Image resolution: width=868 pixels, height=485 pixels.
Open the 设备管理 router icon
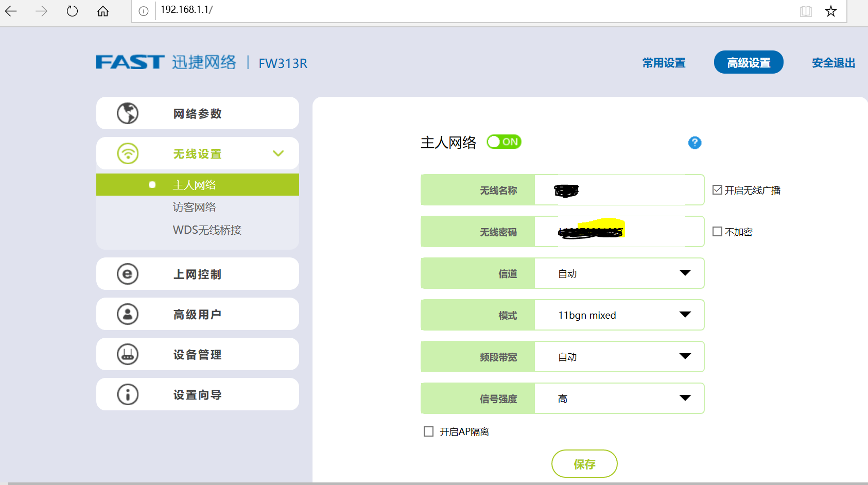[127, 354]
